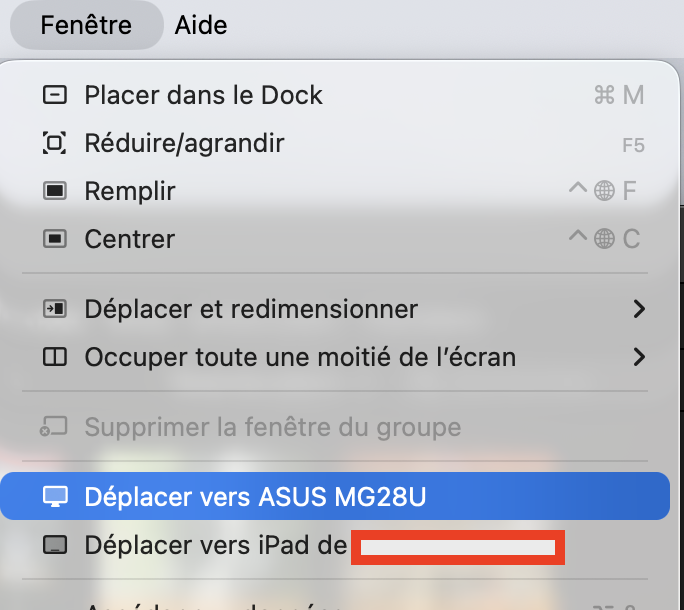The width and height of the screenshot is (684, 610).
Task: Click the monitor icon for ASUS MG28U
Action: tap(55, 496)
